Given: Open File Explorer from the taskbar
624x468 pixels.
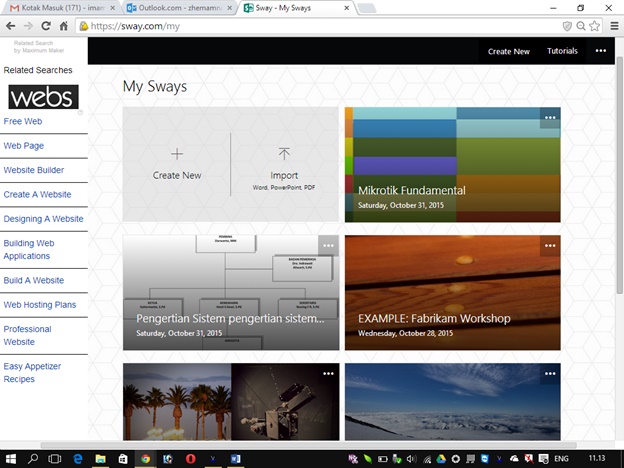Looking at the screenshot, I should [100, 459].
